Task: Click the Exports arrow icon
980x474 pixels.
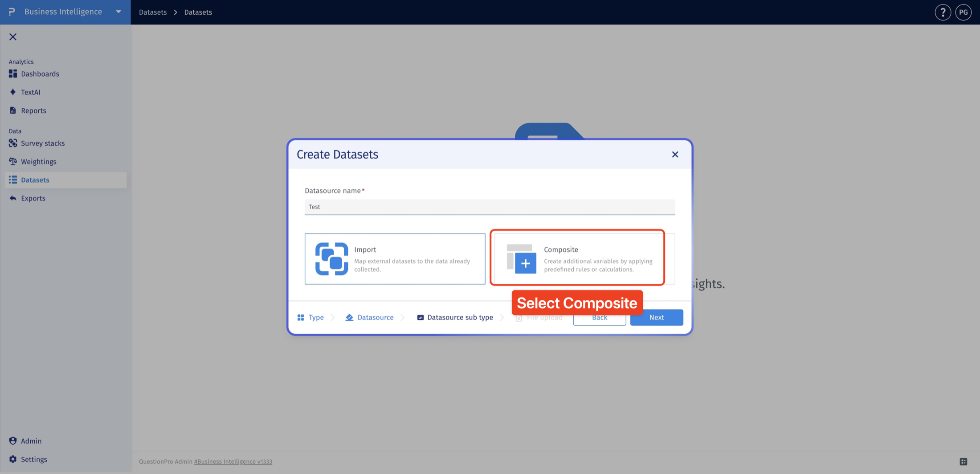Action: [x=13, y=198]
